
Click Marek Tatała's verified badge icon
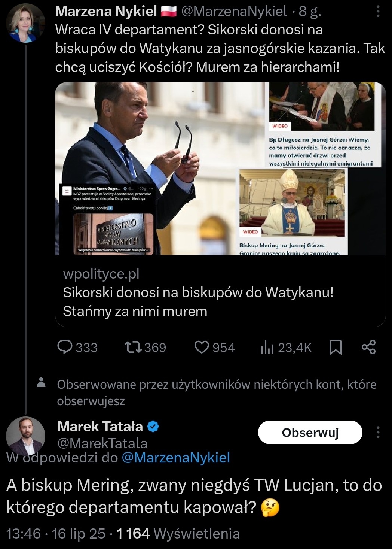pyautogui.click(x=154, y=426)
